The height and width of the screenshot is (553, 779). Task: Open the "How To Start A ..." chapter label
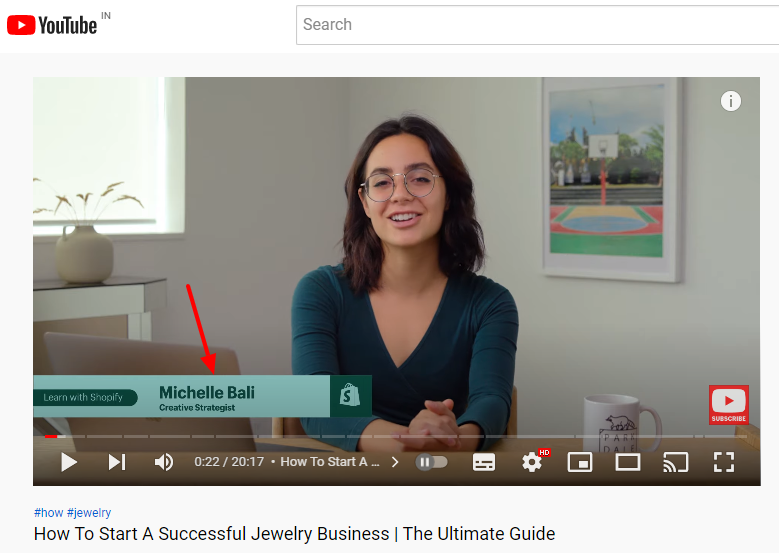330,462
